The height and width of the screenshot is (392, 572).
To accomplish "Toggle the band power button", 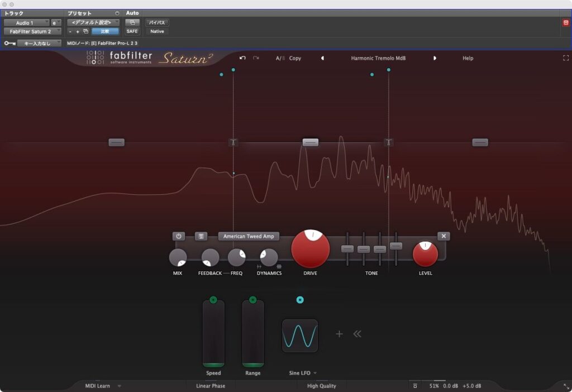I will pyautogui.click(x=179, y=236).
